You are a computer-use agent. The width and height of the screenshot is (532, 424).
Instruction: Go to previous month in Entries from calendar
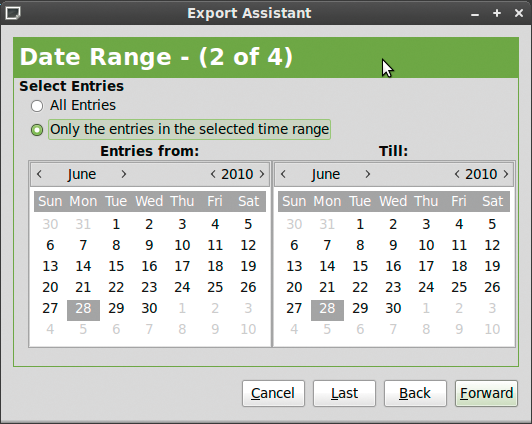39,174
